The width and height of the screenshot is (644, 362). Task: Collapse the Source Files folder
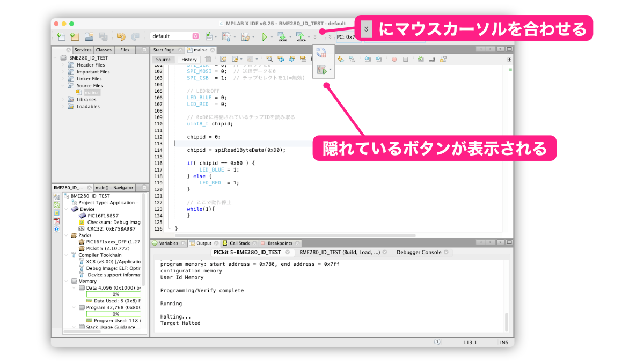62,86
